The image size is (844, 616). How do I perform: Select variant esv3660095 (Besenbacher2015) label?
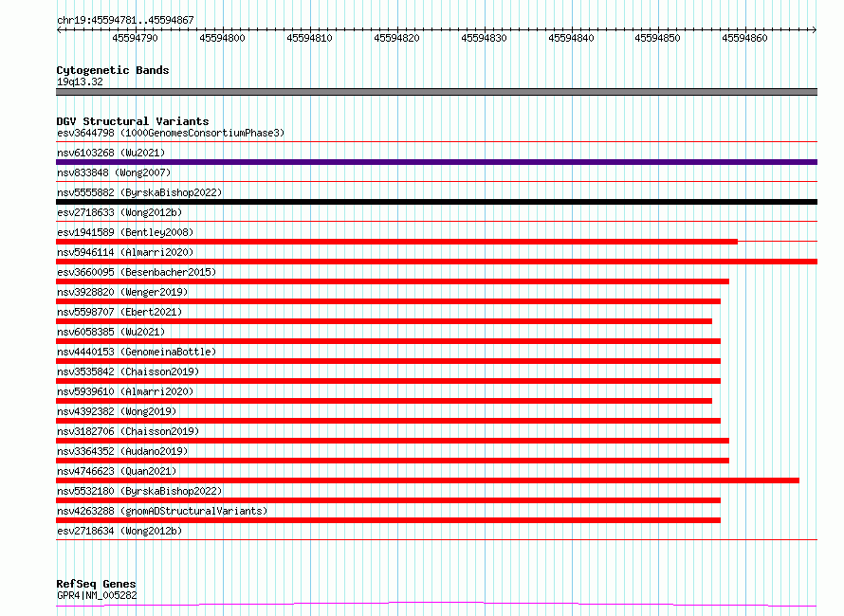click(137, 272)
